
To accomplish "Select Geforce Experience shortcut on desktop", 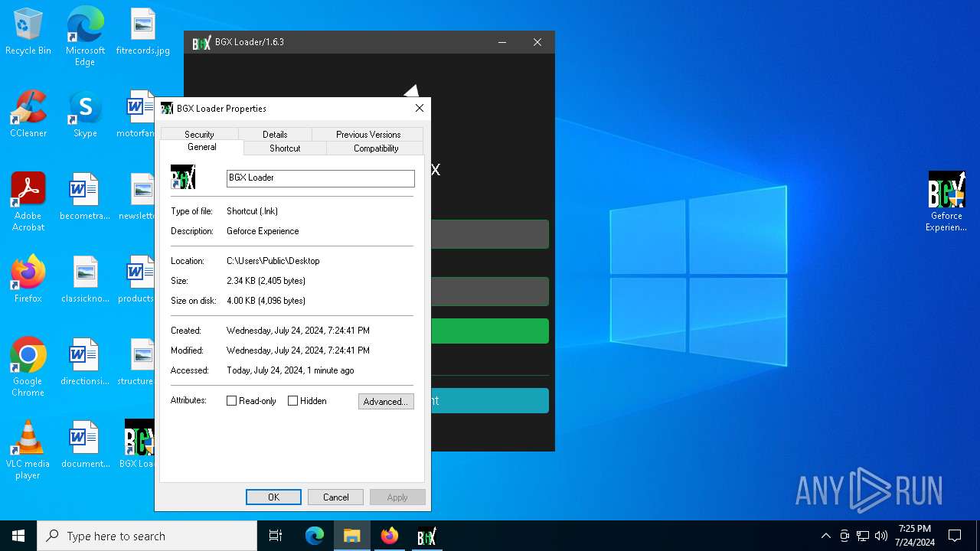I will 946,202.
